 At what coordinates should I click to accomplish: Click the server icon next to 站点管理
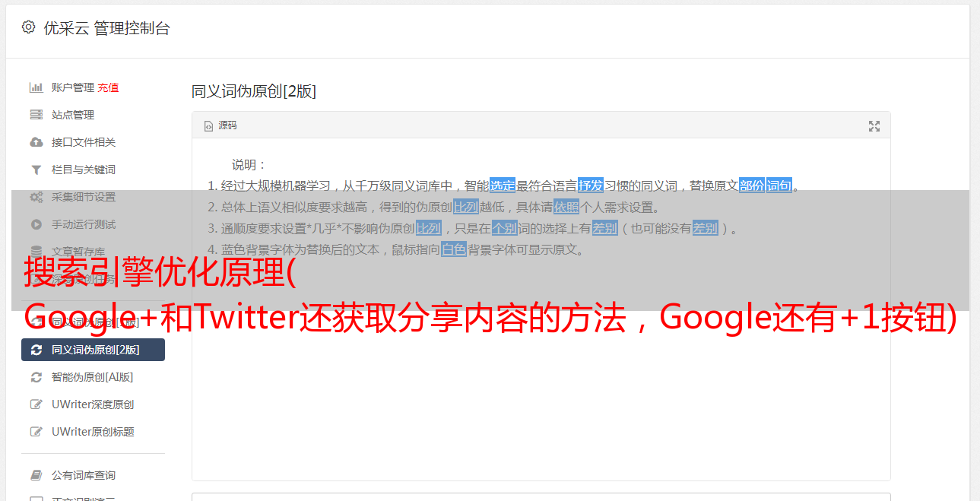[x=36, y=115]
